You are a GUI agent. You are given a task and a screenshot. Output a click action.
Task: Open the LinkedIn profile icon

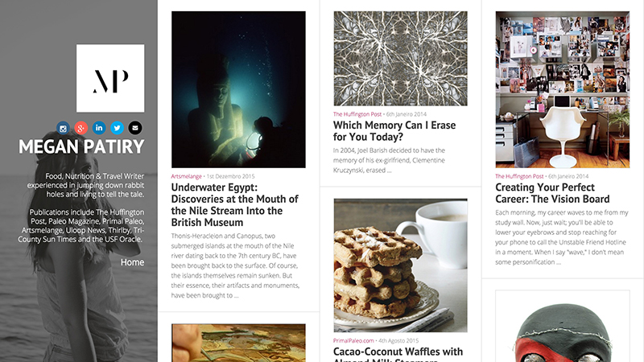click(x=99, y=128)
